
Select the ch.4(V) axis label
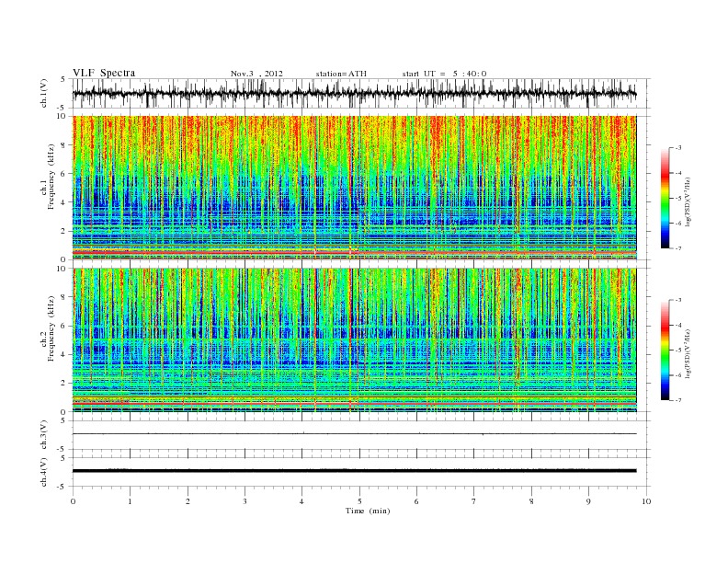[x=44, y=472]
